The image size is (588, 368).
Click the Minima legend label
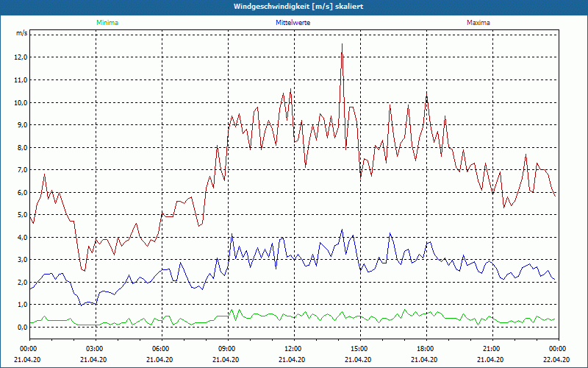click(x=107, y=23)
